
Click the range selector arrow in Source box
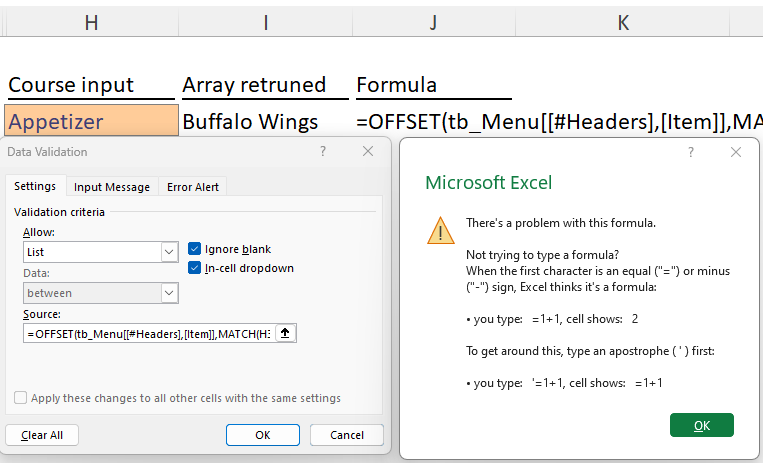[284, 333]
